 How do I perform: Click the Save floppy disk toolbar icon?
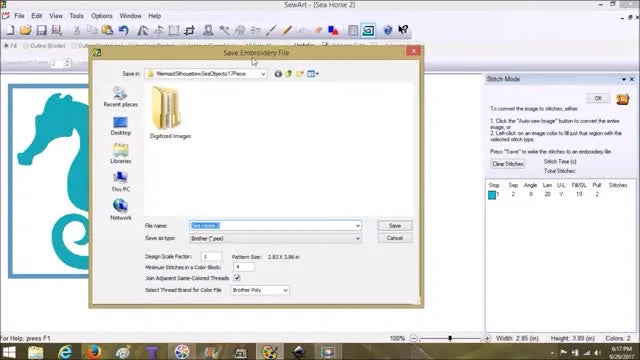[x=41, y=30]
